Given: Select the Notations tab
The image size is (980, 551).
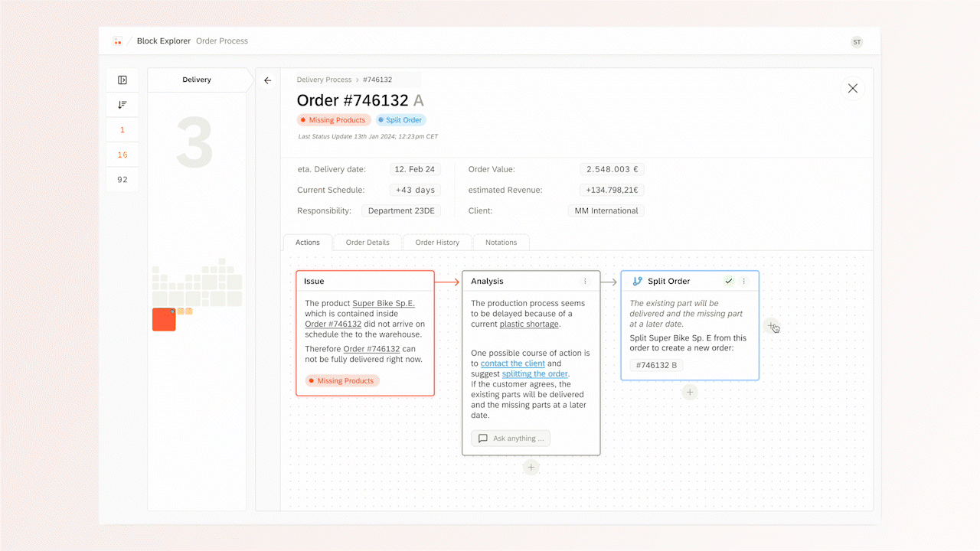Looking at the screenshot, I should tap(501, 243).
